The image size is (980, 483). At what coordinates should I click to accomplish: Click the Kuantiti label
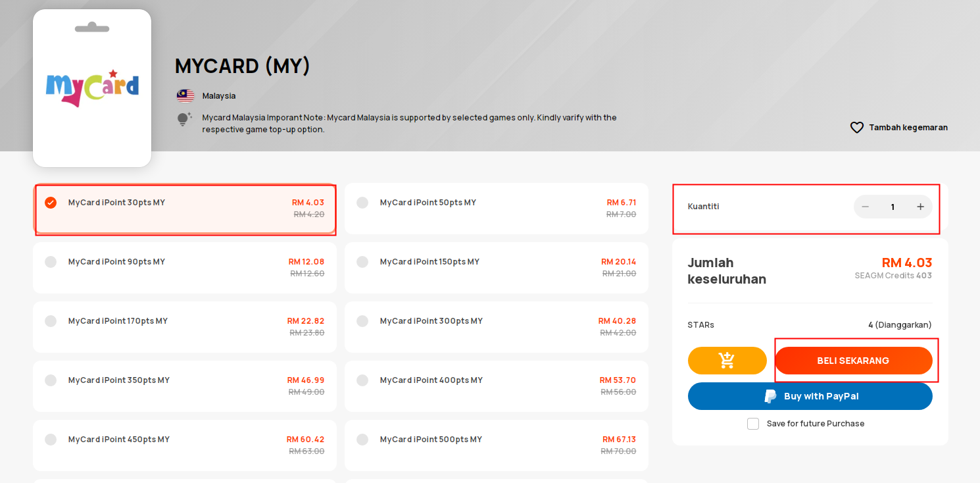(x=704, y=207)
